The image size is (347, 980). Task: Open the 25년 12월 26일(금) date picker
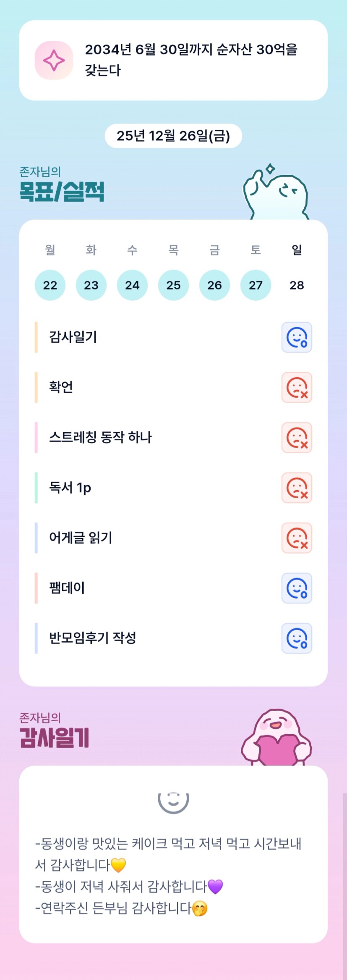click(173, 136)
